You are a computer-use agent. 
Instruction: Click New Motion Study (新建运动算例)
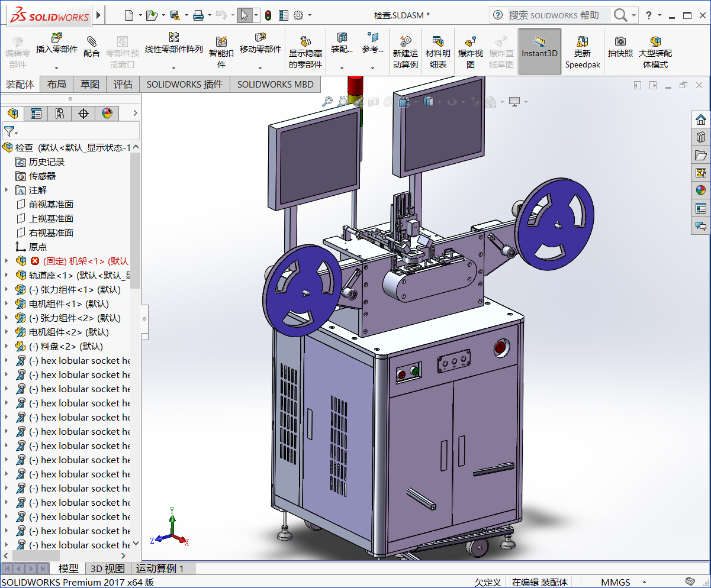406,53
